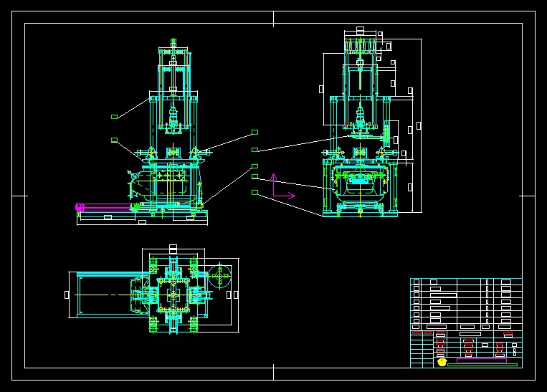Image resolution: width=547 pixels, height=392 pixels.
Task: Select the circular motor outline in the plan view
Action: pyautogui.click(x=220, y=277)
